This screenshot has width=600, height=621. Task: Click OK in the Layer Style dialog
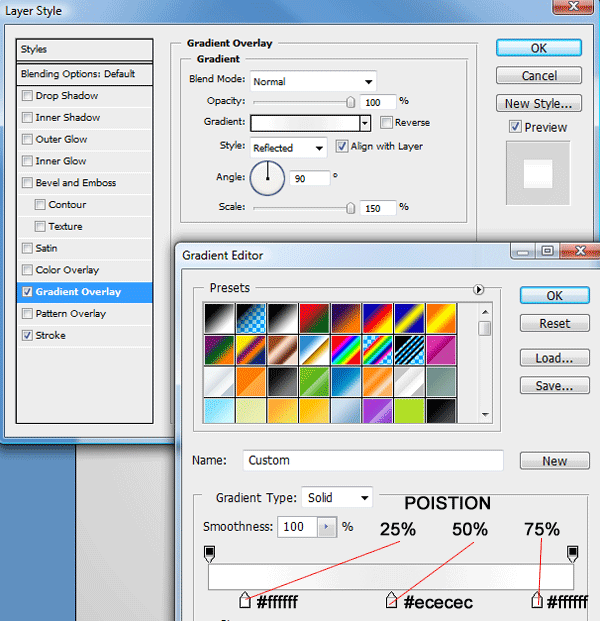click(x=539, y=48)
